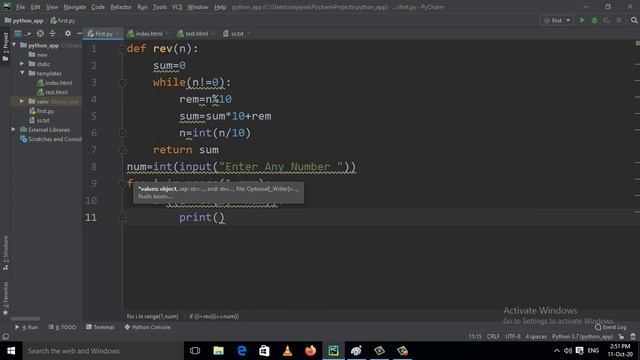Image resolution: width=640 pixels, height=360 pixels.
Task: Open the Navigate menu
Action: pos(75,7)
